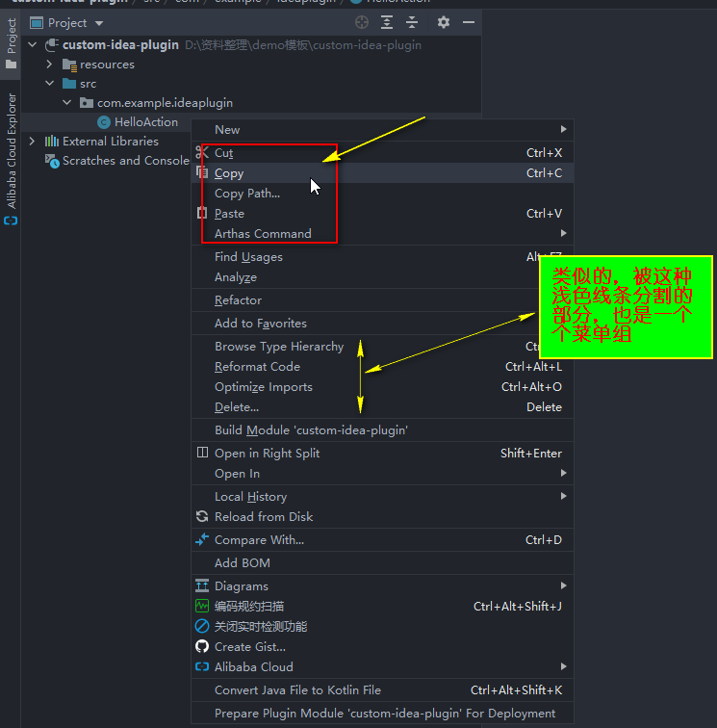Click submenu arrow beside Local History
The width and height of the screenshot is (717, 728).
click(x=563, y=496)
